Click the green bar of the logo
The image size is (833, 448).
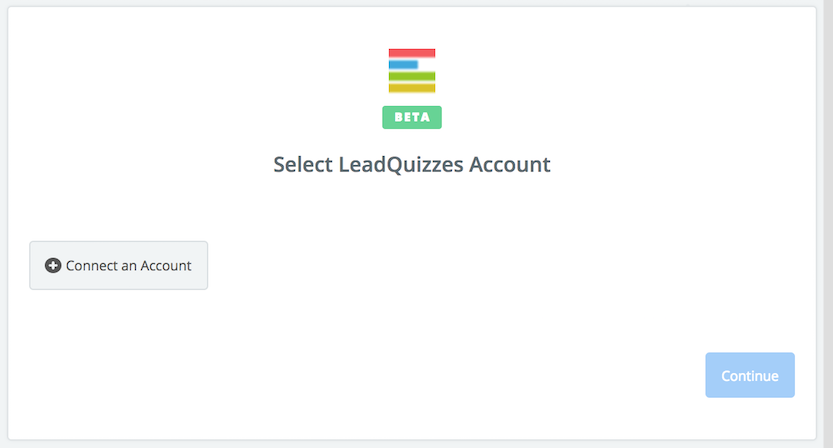(x=412, y=76)
